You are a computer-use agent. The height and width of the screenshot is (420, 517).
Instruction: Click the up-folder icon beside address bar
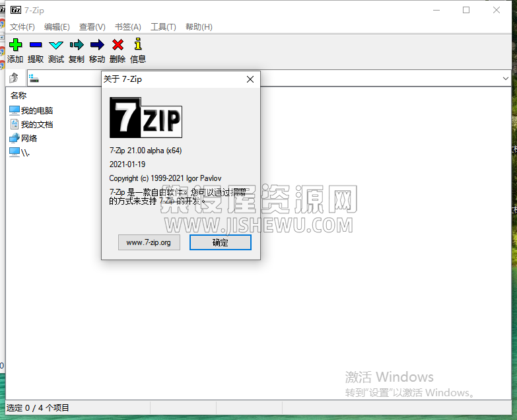14,78
